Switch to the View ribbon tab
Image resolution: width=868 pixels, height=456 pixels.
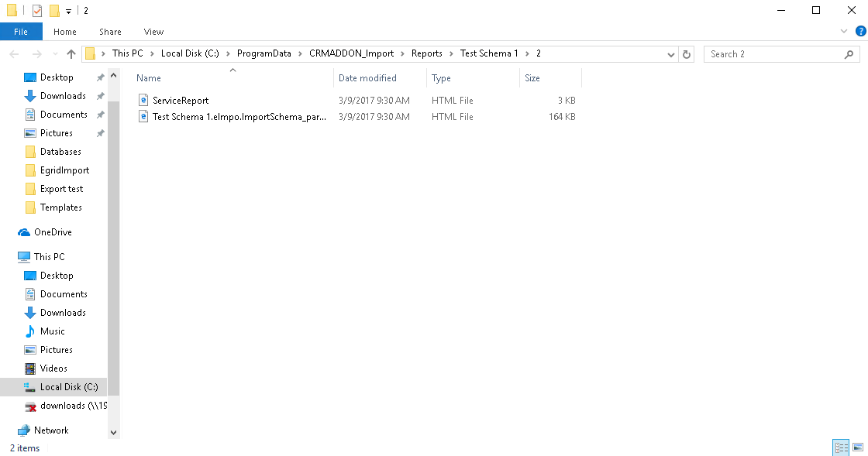153,32
